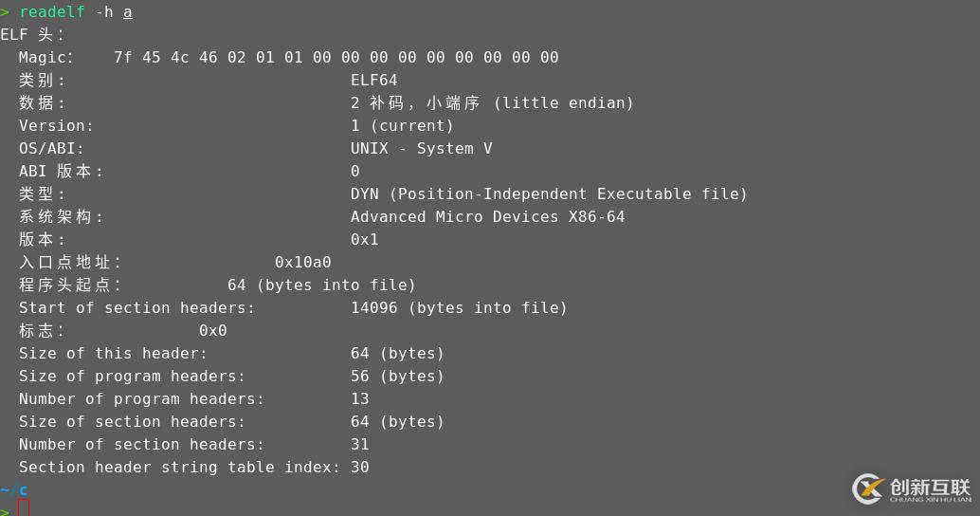Click the blue '~/c' path prompt
This screenshot has height=516, width=980.
[x=14, y=490]
